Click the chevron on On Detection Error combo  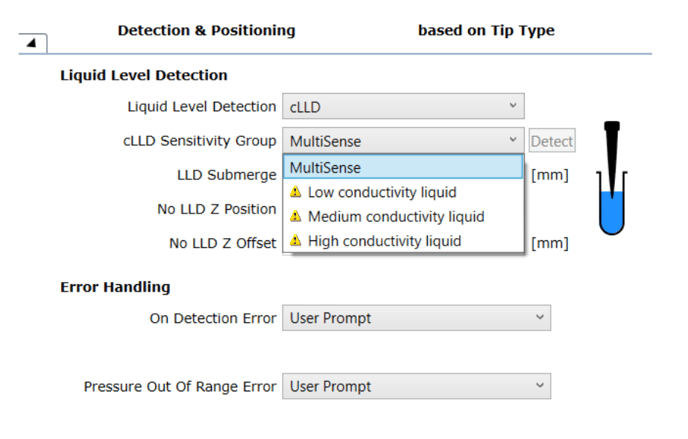tap(540, 317)
